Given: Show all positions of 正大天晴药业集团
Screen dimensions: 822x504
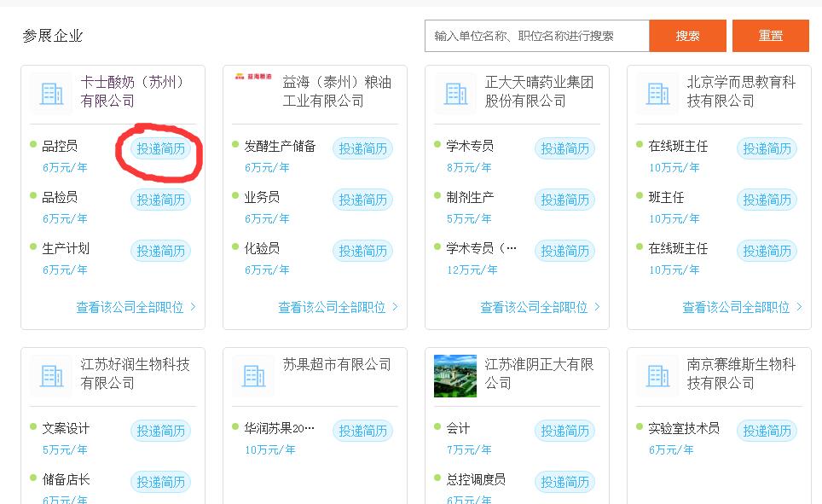Looking at the screenshot, I should [540, 307].
